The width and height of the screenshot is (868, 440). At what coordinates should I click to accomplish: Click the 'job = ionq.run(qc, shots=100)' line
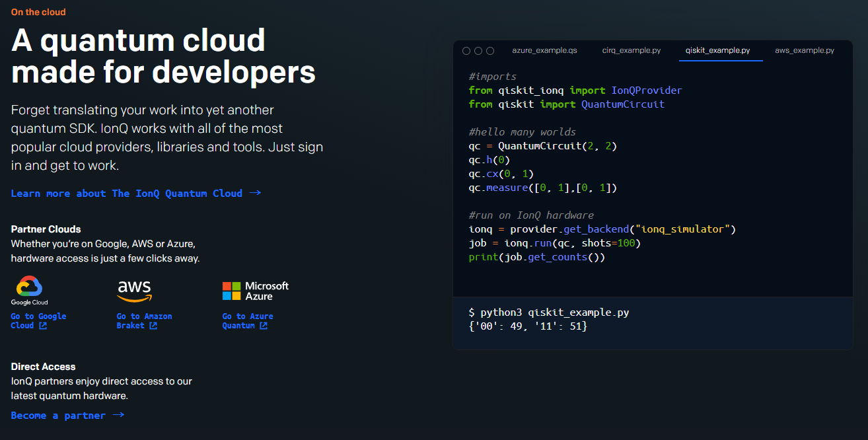(555, 242)
